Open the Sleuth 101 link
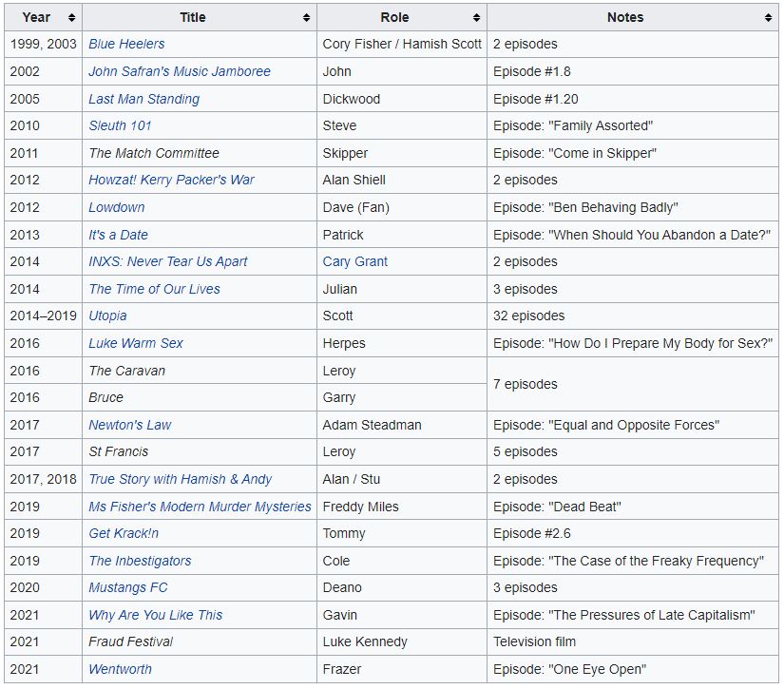The width and height of the screenshot is (784, 689). [120, 125]
